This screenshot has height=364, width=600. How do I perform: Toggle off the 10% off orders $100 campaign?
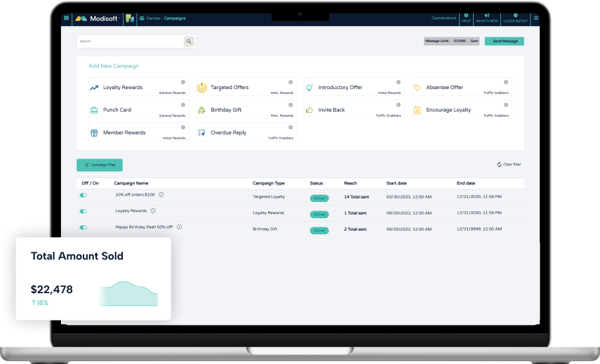coord(83,195)
